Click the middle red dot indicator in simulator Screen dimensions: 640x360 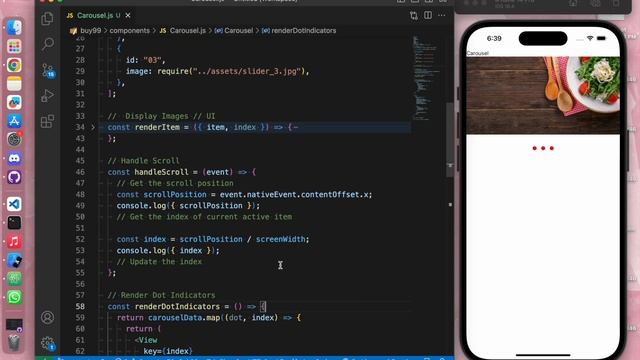click(543, 148)
